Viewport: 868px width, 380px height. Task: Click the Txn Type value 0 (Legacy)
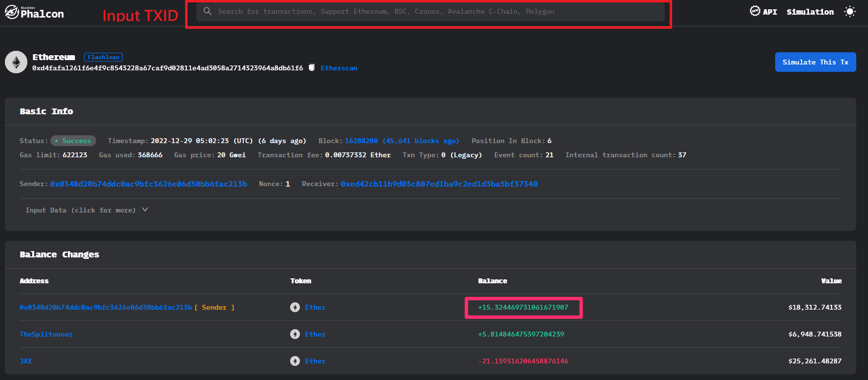click(462, 155)
